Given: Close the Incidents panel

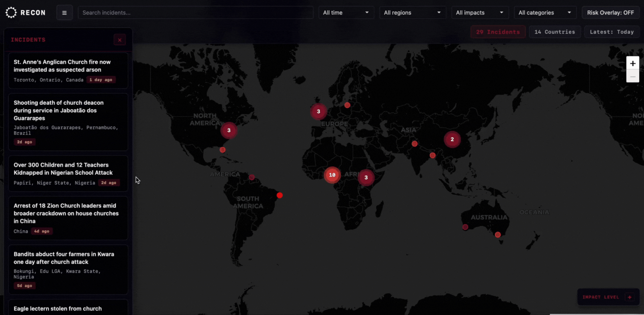Looking at the screenshot, I should point(120,40).
